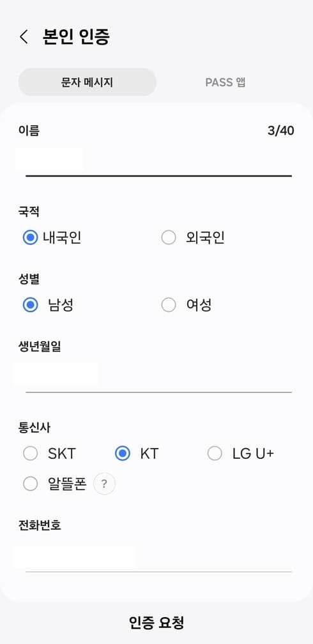Focus the 이름 name input field

[x=159, y=162]
